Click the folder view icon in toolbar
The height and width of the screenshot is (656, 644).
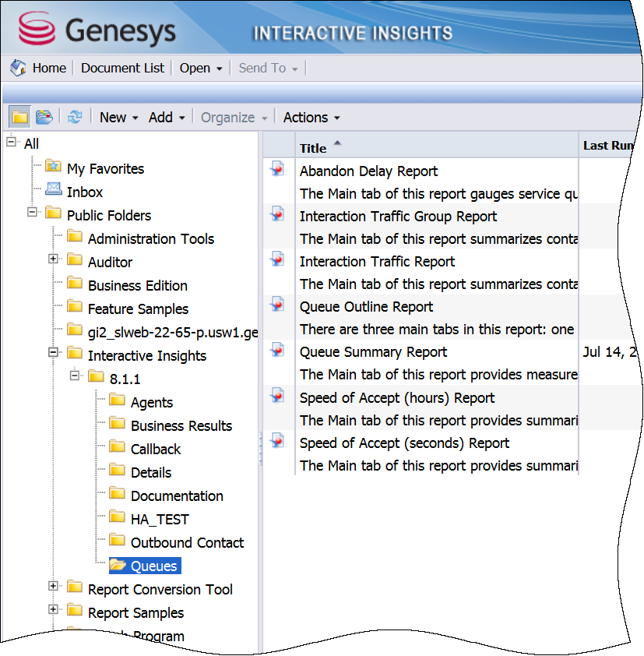coord(19,118)
